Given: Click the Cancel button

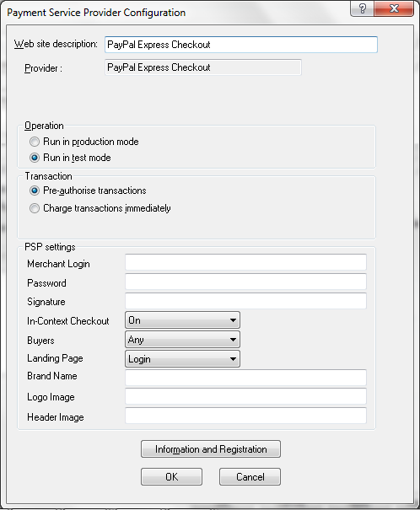Looking at the screenshot, I should tap(250, 477).
